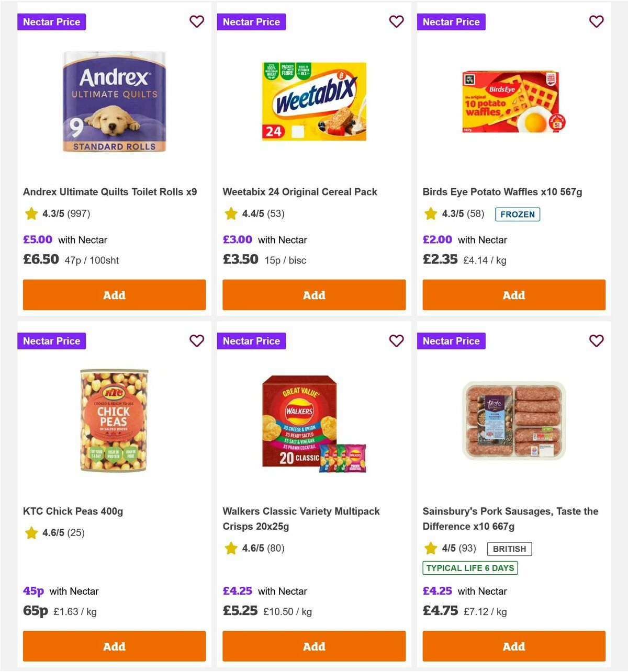Click the Nectar Price badge on Andrex rolls

click(51, 21)
